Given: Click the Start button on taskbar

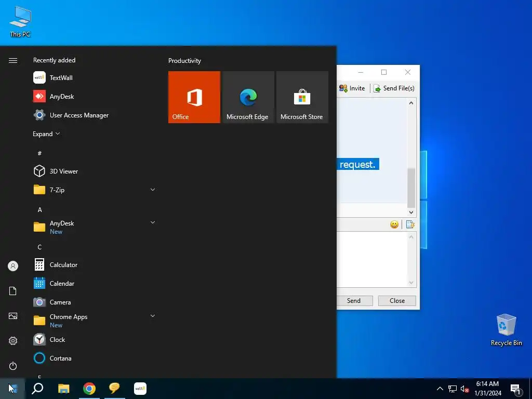Looking at the screenshot, I should coord(12,389).
